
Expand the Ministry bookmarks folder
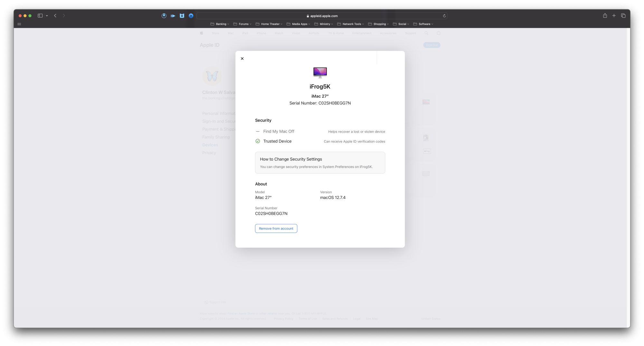pyautogui.click(x=324, y=24)
